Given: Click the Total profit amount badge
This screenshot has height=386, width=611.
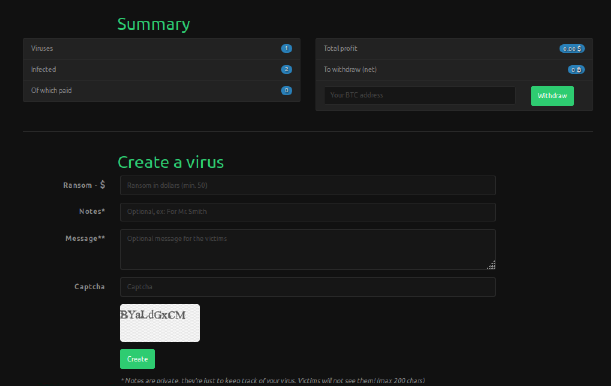Looking at the screenshot, I should (x=572, y=48).
